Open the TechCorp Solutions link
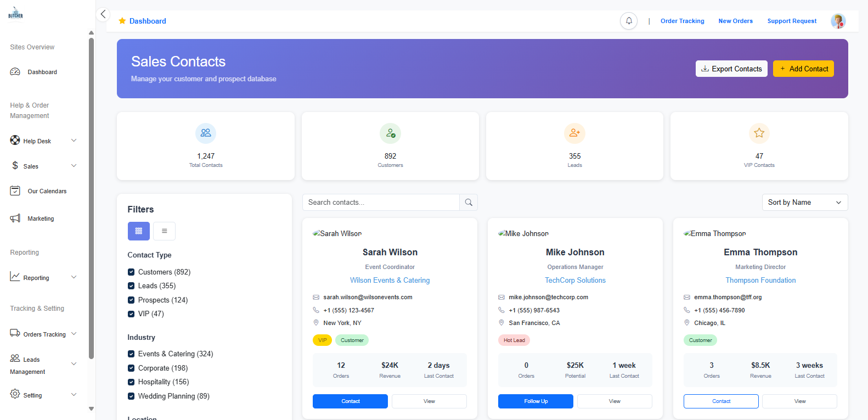The image size is (868, 420). pos(575,280)
